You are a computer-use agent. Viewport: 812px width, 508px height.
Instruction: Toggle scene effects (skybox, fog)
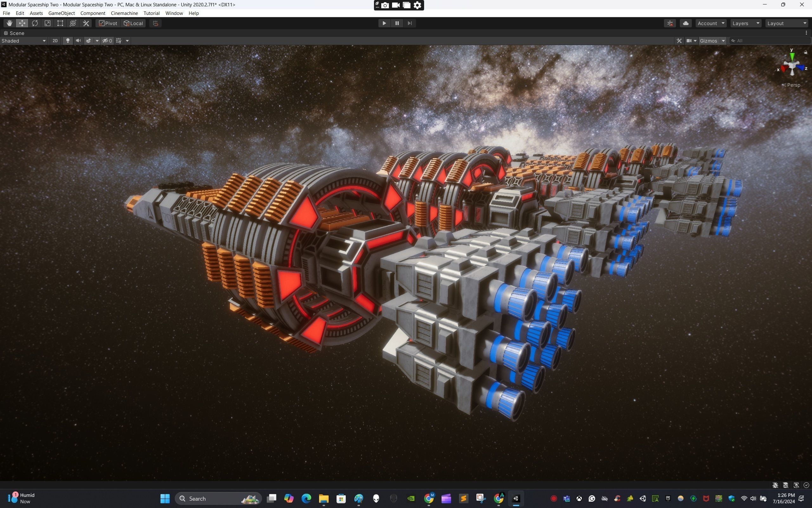88,41
